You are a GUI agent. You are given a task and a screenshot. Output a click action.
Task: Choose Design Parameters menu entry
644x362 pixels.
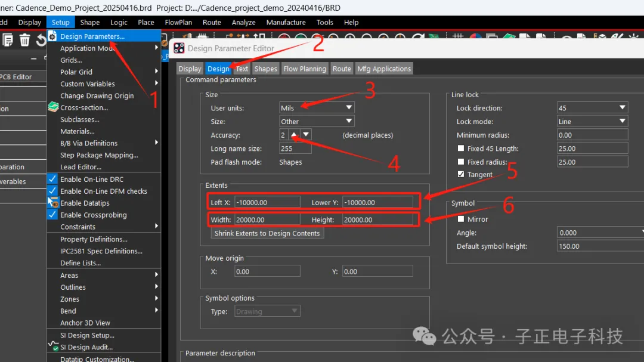104,36
